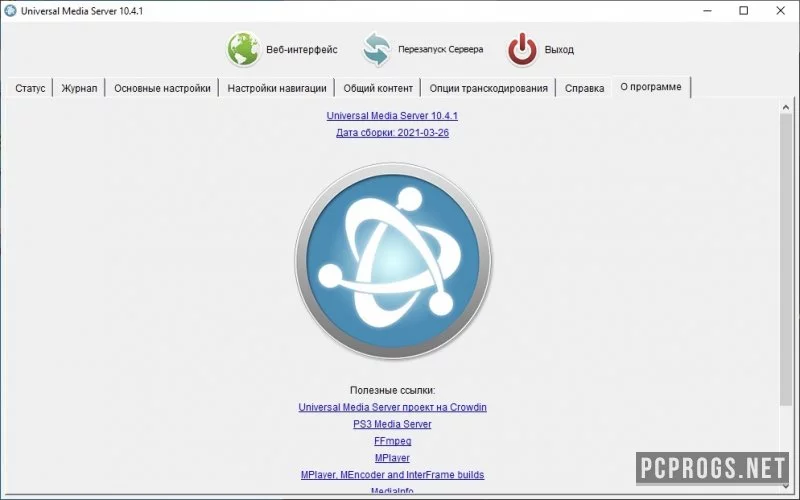Go to Настройки навигации tab

(x=277, y=88)
